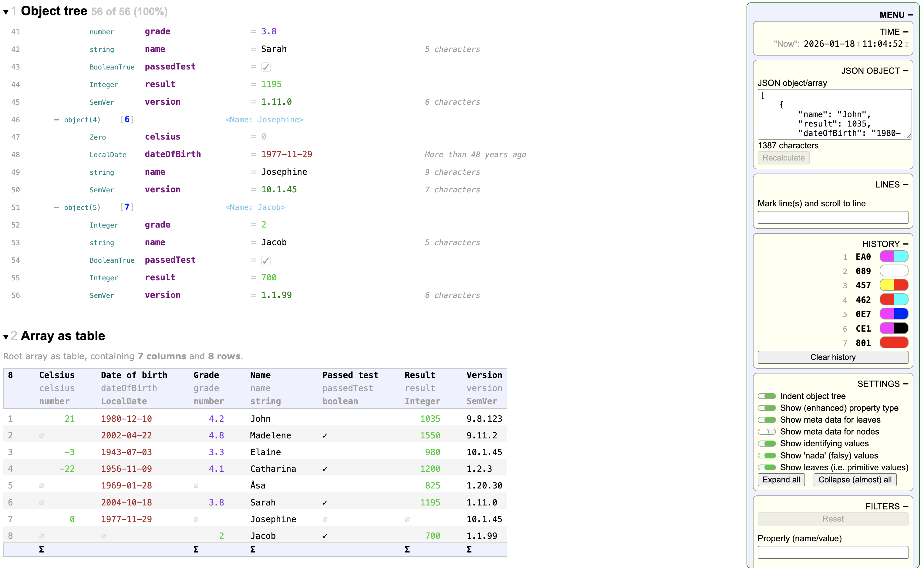The image size is (924, 571).
Task: Collapse the object(4) Josephine node
Action: point(57,119)
